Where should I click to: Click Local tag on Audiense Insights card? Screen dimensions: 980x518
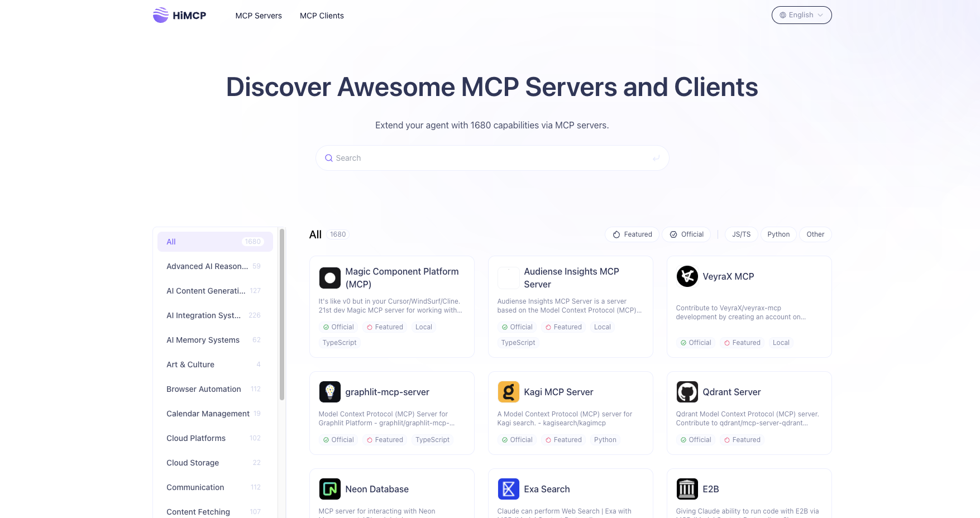[x=602, y=327]
